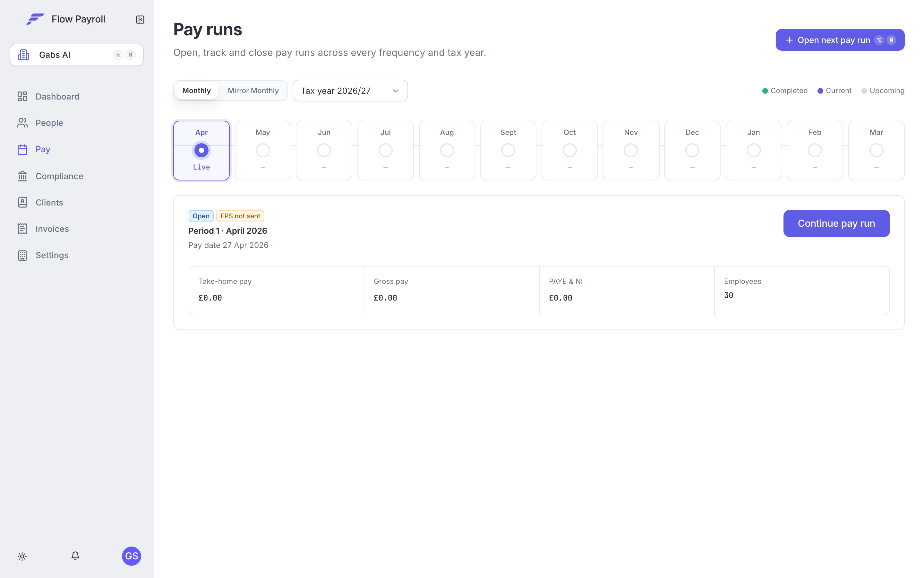Select the Oct period card
The image size is (924, 578).
pyautogui.click(x=570, y=151)
